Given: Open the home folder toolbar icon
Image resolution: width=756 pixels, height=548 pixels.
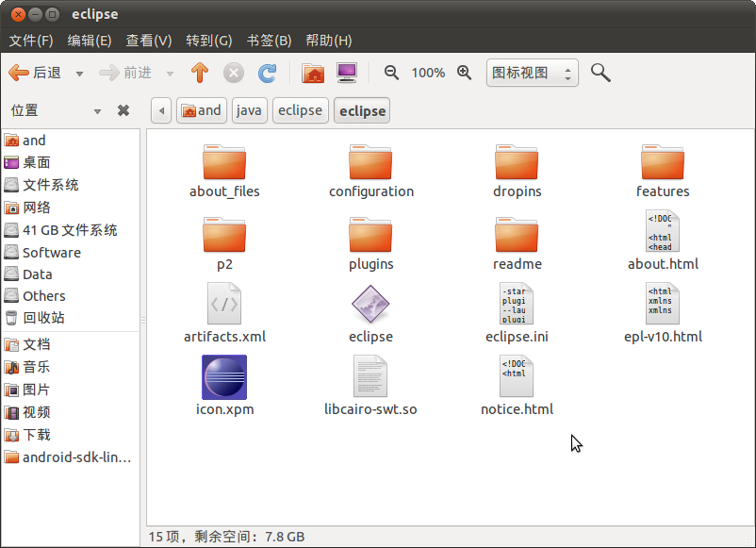Looking at the screenshot, I should (x=313, y=73).
